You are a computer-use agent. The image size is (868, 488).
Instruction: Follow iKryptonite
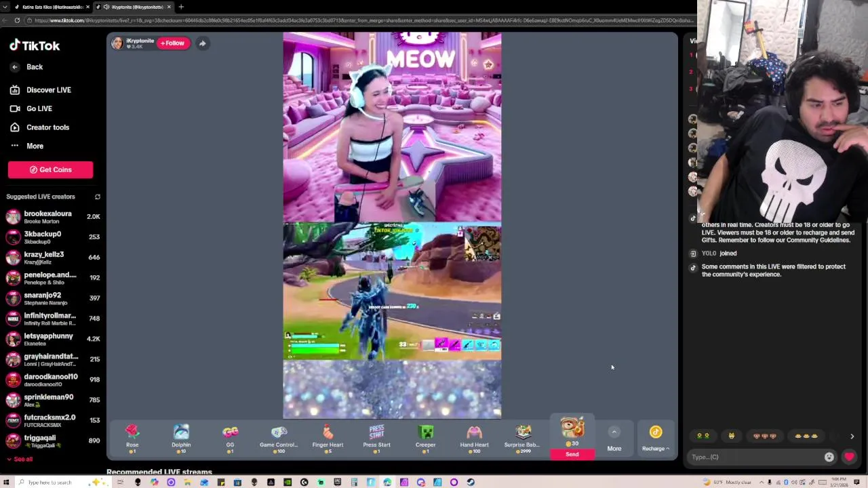[x=172, y=43]
